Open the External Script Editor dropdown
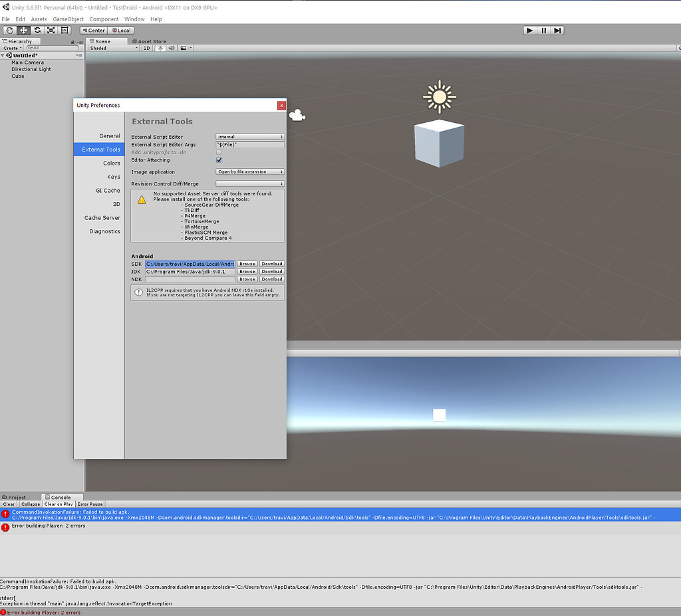The image size is (681, 616). tap(249, 137)
